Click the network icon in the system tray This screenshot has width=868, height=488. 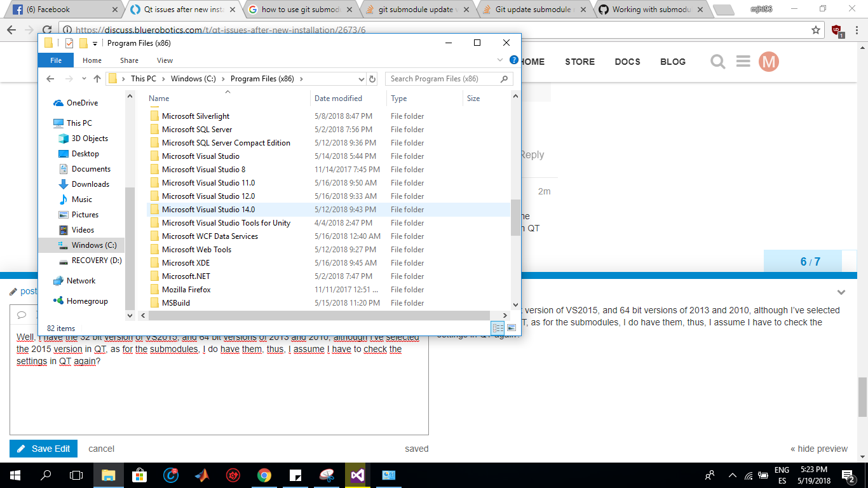749,475
